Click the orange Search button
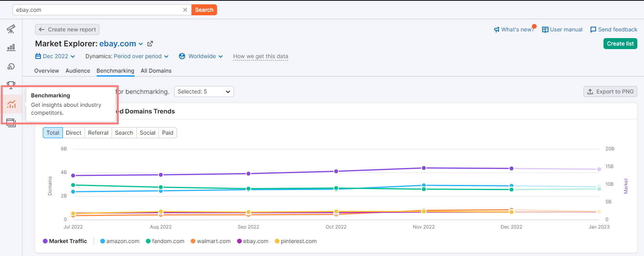 (x=204, y=10)
